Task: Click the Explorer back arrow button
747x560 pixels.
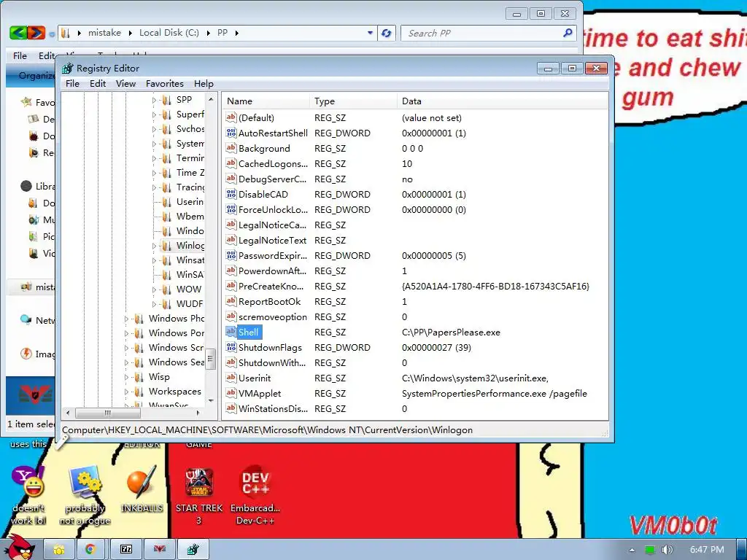Action: 18,33
